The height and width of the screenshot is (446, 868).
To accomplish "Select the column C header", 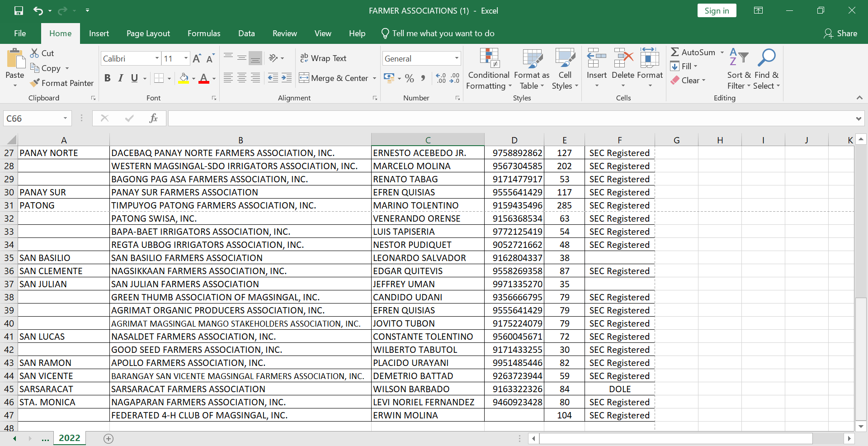I will (x=428, y=140).
